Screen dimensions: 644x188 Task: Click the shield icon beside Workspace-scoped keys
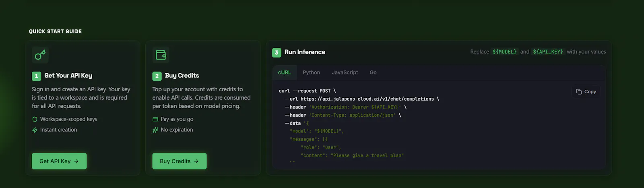tap(35, 119)
